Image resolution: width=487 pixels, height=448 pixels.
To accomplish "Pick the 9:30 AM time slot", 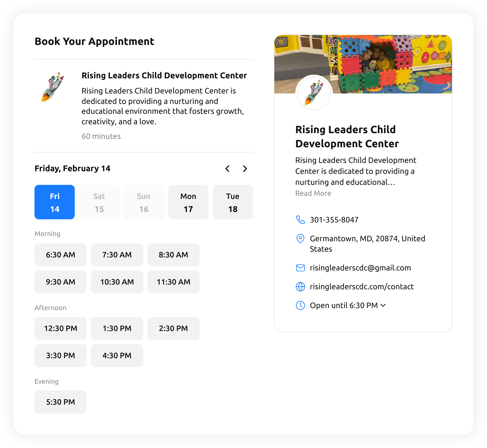I will click(x=61, y=282).
